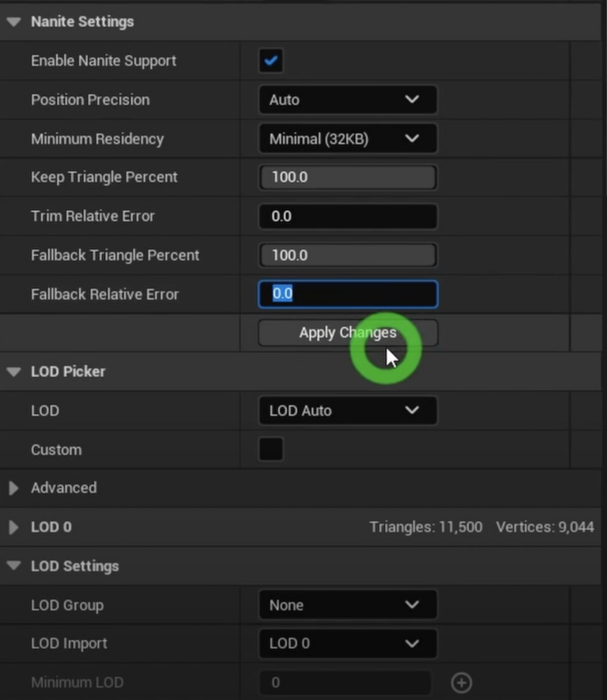This screenshot has width=607, height=700.
Task: Click the Triangles count on LOD 0 row
Action: [426, 527]
